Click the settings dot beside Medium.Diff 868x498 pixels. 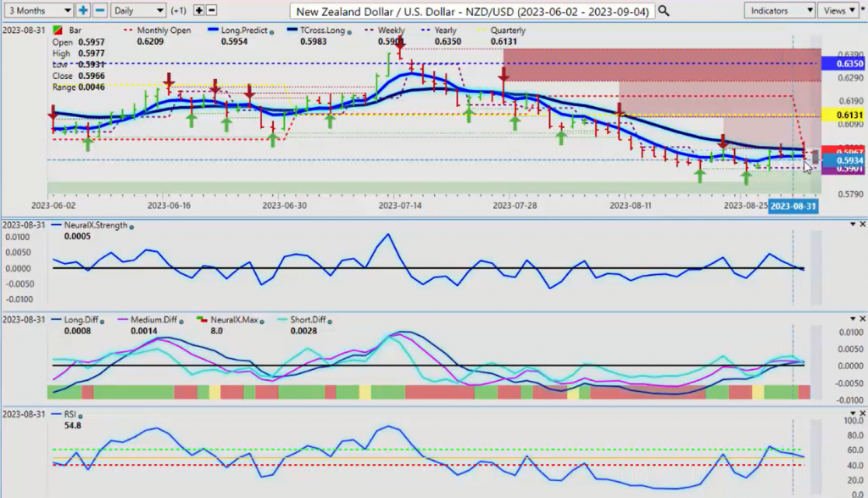[181, 321]
